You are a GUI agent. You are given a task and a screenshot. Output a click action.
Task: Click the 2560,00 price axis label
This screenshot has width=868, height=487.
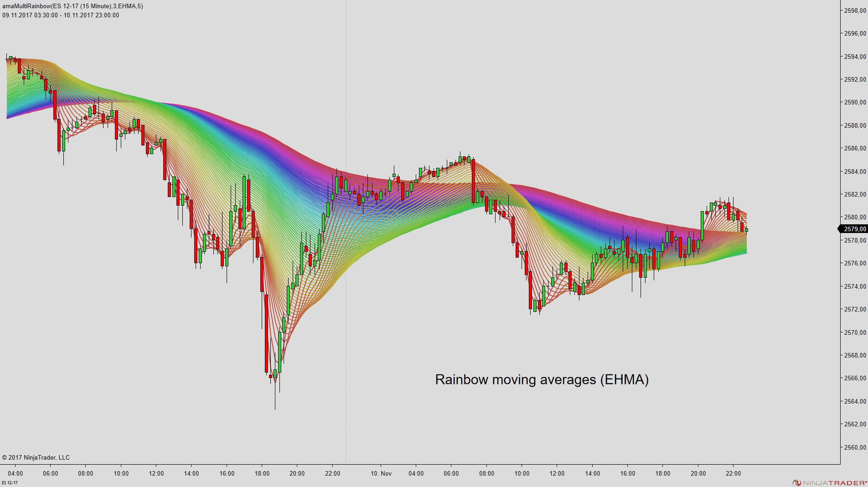[855, 447]
